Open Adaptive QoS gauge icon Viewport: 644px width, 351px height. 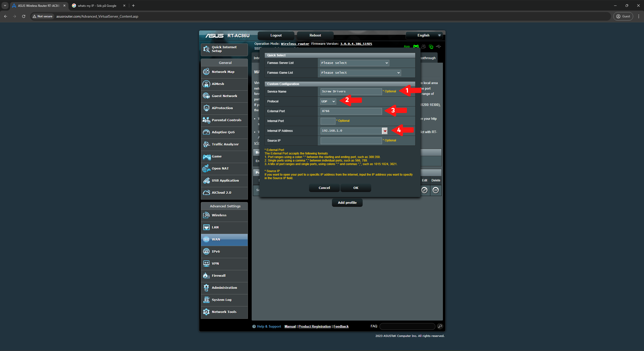click(206, 132)
